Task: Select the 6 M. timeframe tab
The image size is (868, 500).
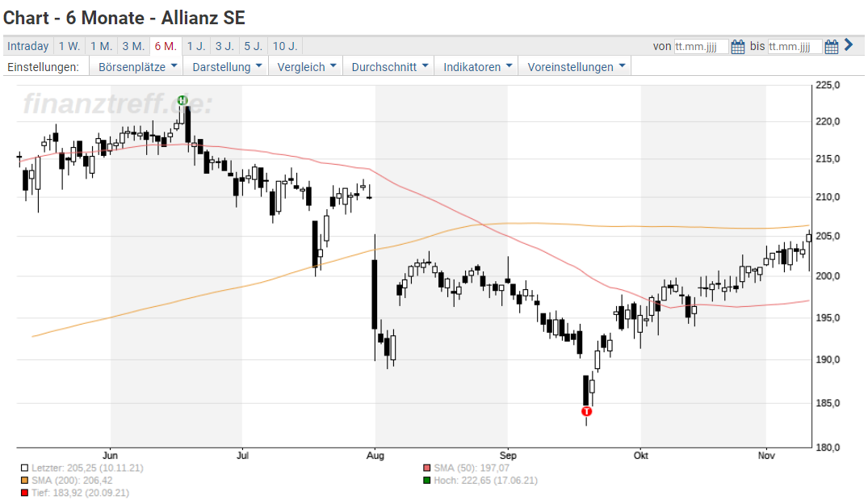Action: tap(166, 46)
